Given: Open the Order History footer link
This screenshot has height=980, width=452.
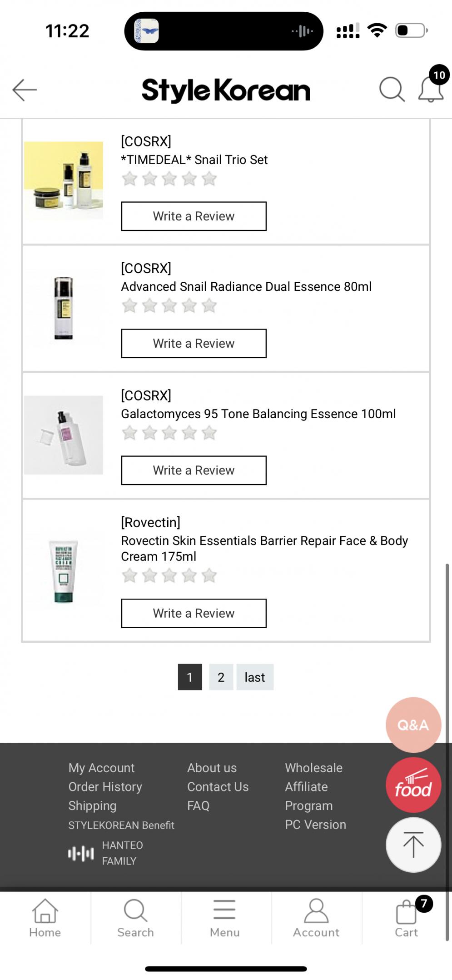Looking at the screenshot, I should 105,787.
